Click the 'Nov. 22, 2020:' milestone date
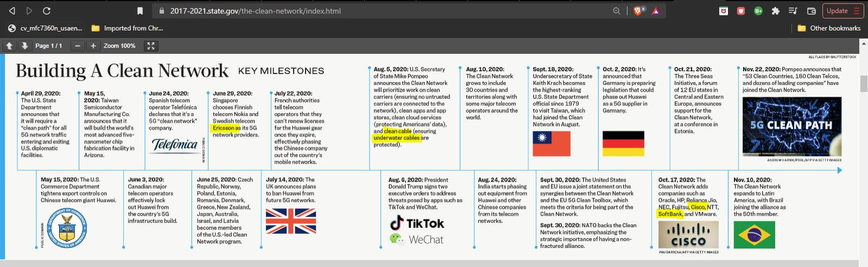Viewport: 868px width, 267px height. [762, 70]
